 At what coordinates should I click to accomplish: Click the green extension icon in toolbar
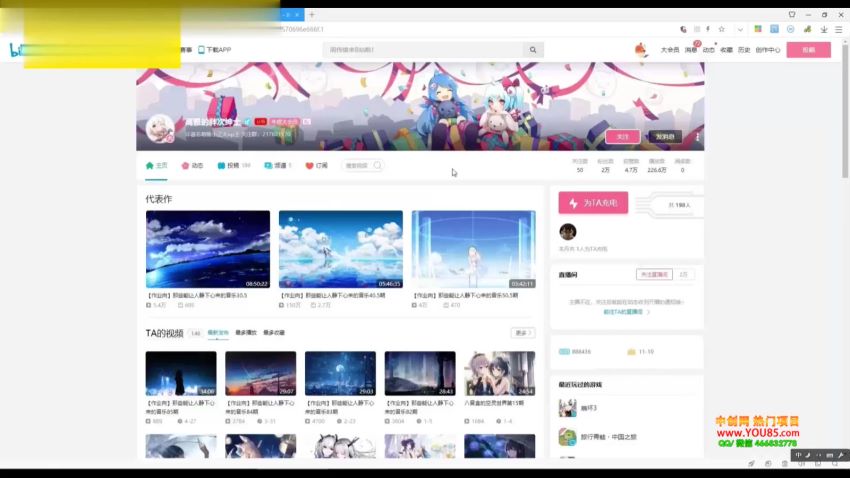point(807,29)
